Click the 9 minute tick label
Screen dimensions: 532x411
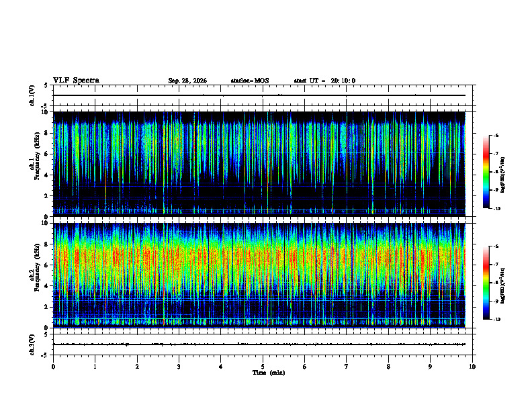430,367
